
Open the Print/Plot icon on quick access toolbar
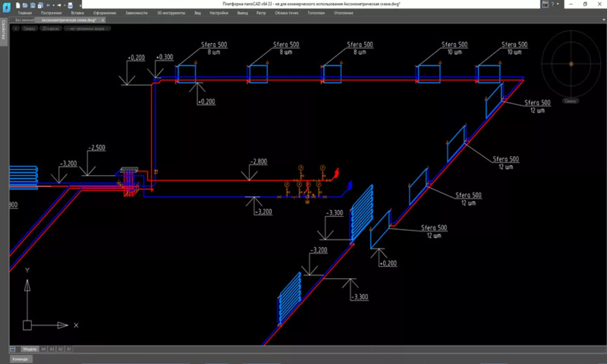point(70,6)
